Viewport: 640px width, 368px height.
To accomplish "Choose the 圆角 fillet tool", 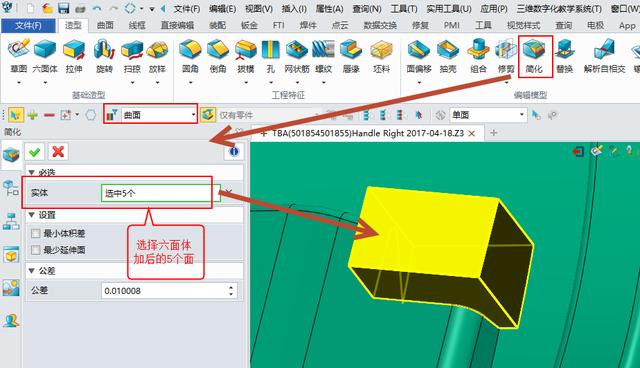I will click(x=190, y=56).
